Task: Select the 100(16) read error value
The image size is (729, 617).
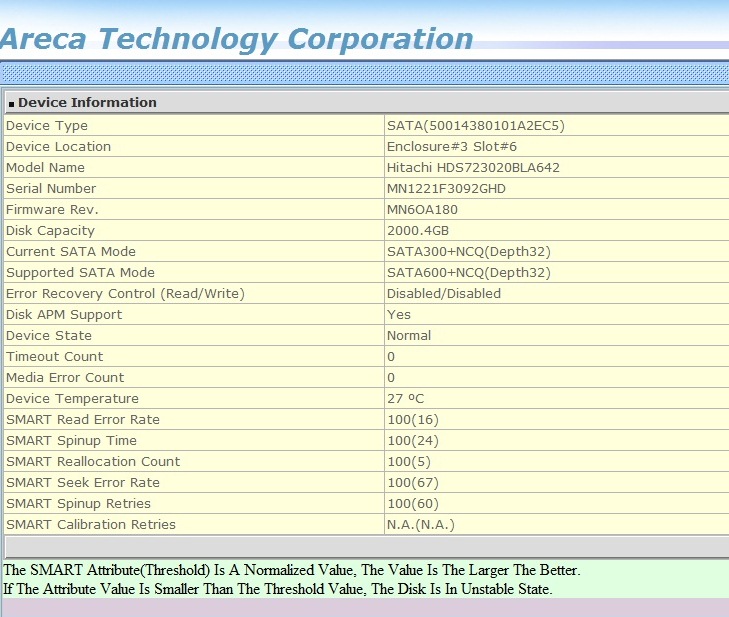Action: (x=413, y=419)
